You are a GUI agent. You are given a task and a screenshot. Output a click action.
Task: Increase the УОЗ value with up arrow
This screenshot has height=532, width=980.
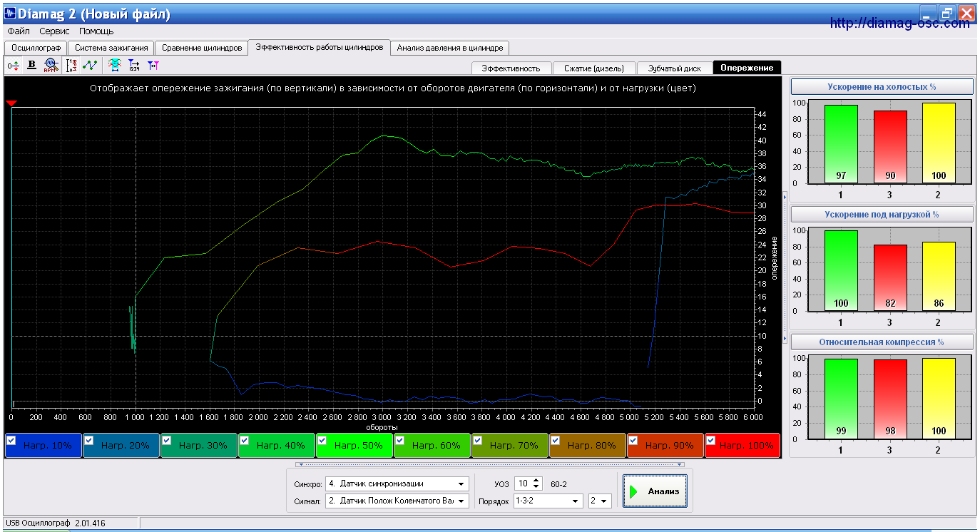pos(537,480)
